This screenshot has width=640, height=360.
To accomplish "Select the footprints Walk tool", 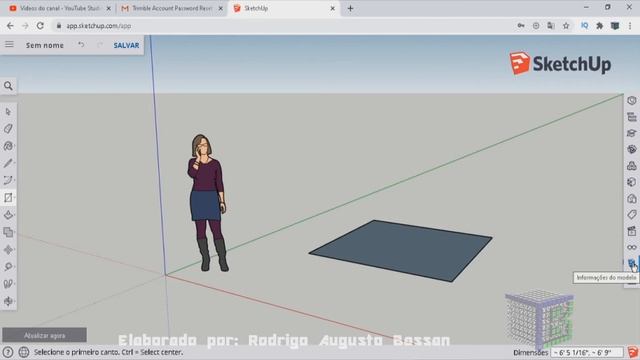I will click(8, 284).
